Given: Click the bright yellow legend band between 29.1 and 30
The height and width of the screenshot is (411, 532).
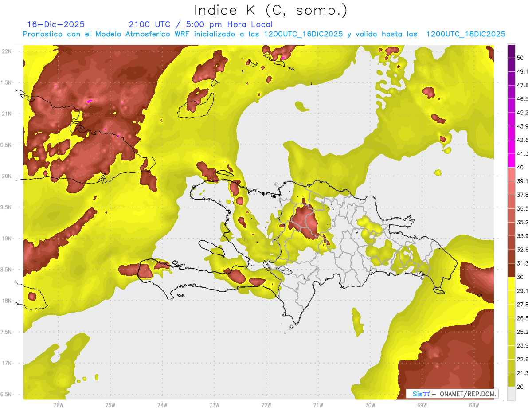Looking at the screenshot, I should point(511,284).
